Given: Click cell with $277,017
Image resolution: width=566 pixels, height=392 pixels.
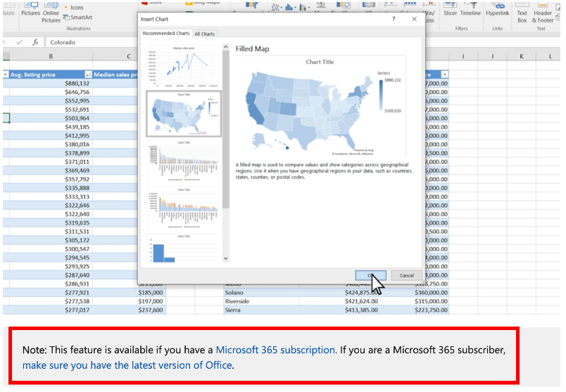Looking at the screenshot, I should click(51, 310).
